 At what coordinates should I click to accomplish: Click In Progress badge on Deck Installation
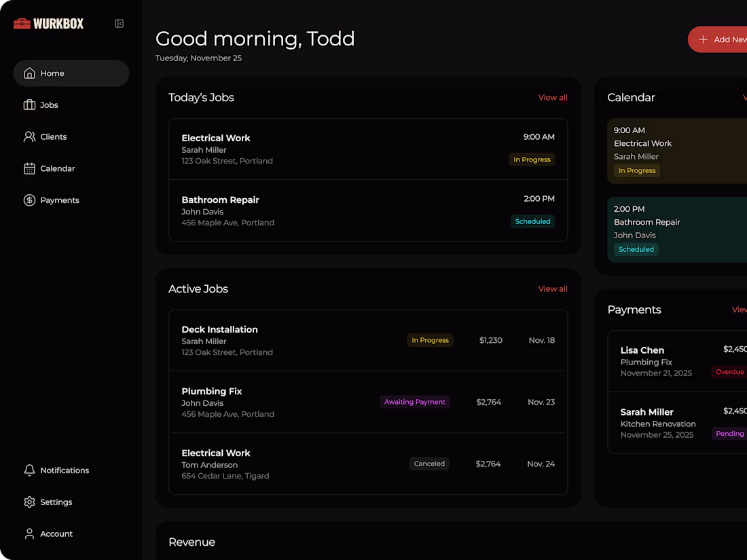click(x=430, y=340)
